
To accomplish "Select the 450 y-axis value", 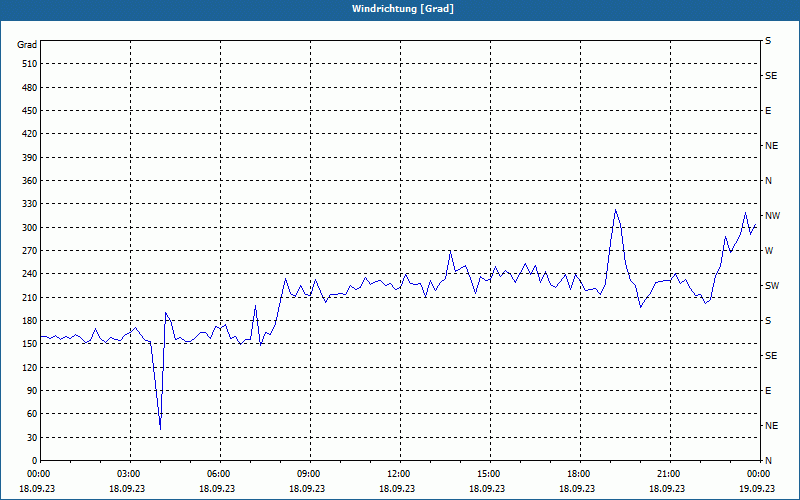I will [x=30, y=111].
